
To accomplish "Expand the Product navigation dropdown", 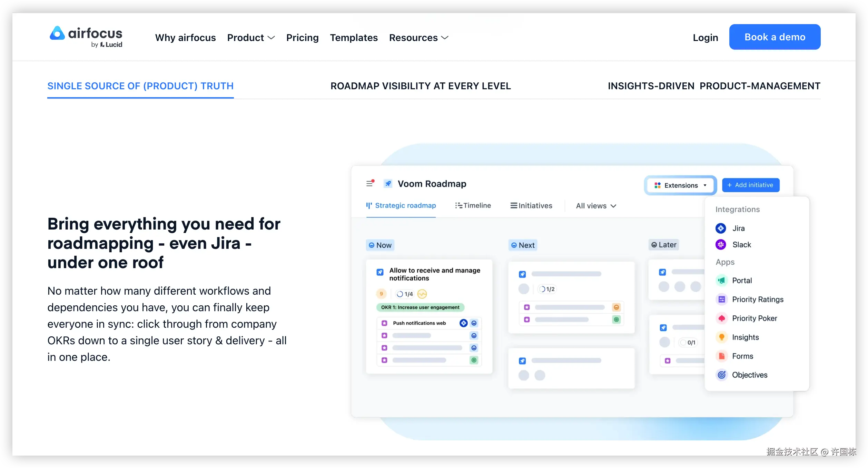I will (251, 38).
